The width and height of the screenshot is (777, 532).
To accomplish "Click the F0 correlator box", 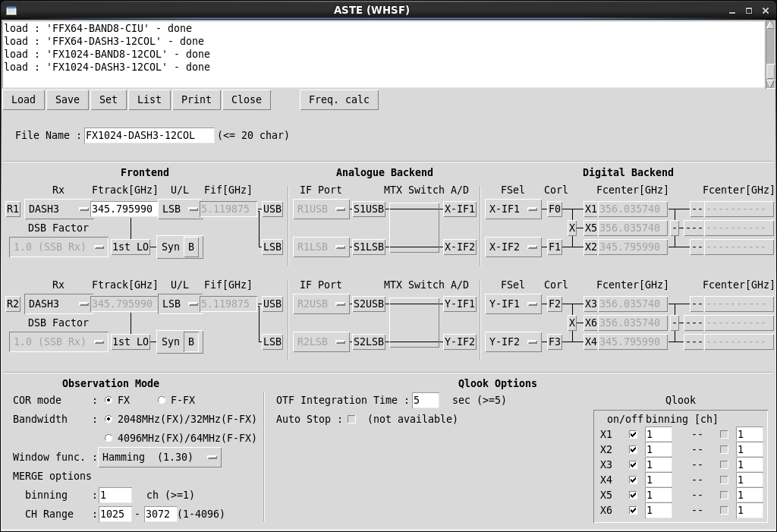I will point(555,209).
